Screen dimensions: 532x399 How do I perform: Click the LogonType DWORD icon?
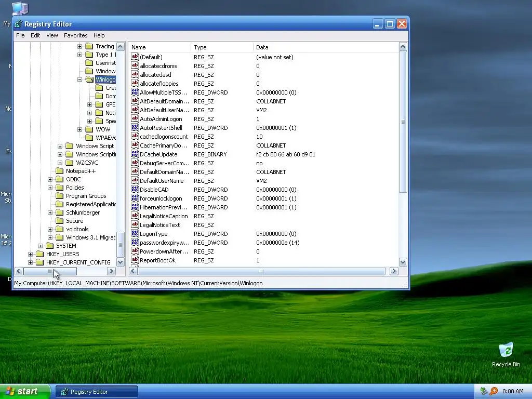pos(135,233)
